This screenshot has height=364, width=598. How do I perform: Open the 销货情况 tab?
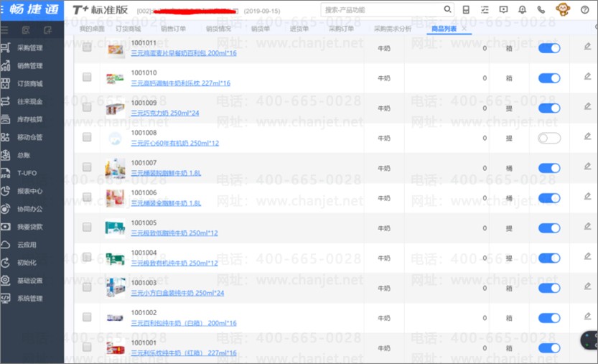coord(218,29)
